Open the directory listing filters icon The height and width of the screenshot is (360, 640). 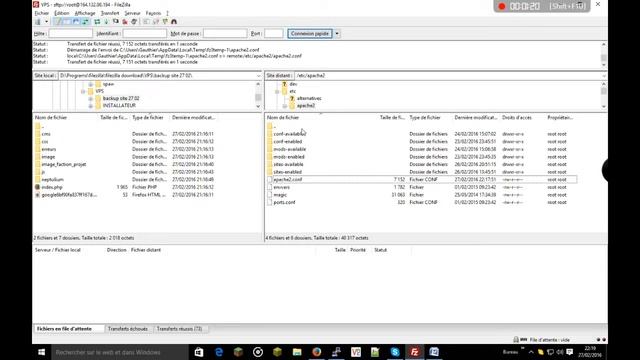(x=146, y=22)
